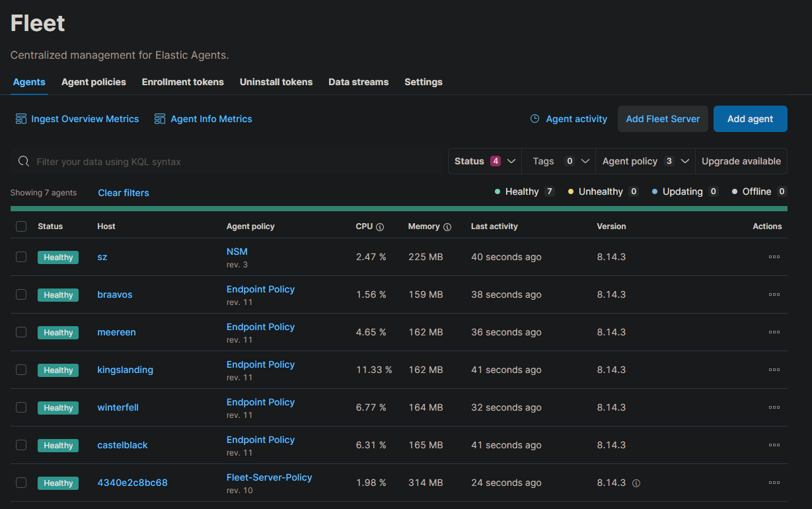Viewport: 812px width, 509px height.
Task: Check the winterfell agent row checkbox
Action: (x=21, y=407)
